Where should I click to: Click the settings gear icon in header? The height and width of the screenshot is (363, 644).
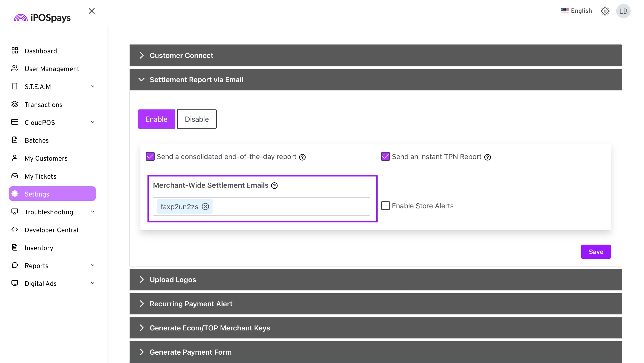coord(605,11)
